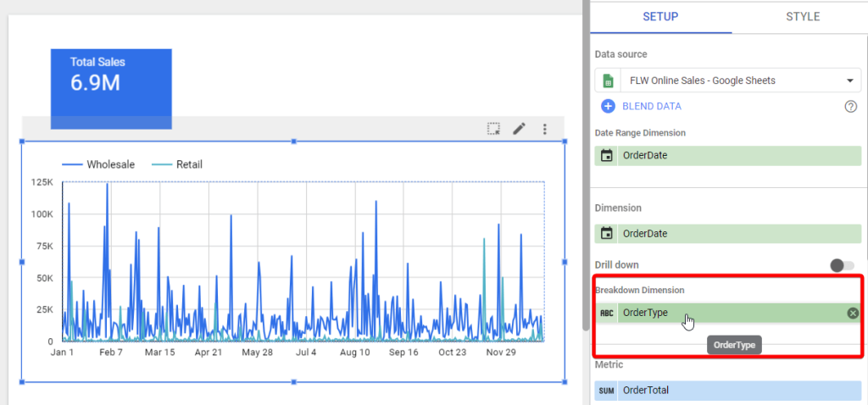Click the pencil edit icon above chart
Image resolution: width=868 pixels, height=405 pixels.
(519, 129)
